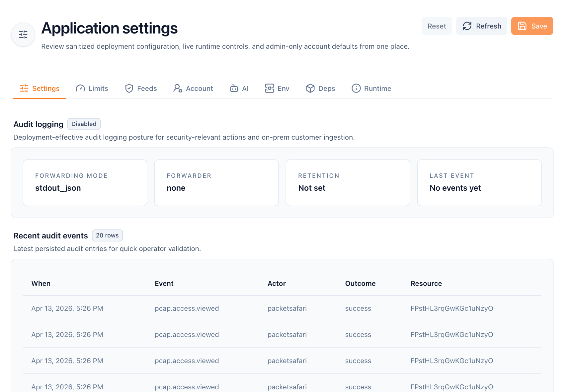Viewport: 579px width, 392px height.
Task: Click packetsafari in the third row
Action: 287,361
